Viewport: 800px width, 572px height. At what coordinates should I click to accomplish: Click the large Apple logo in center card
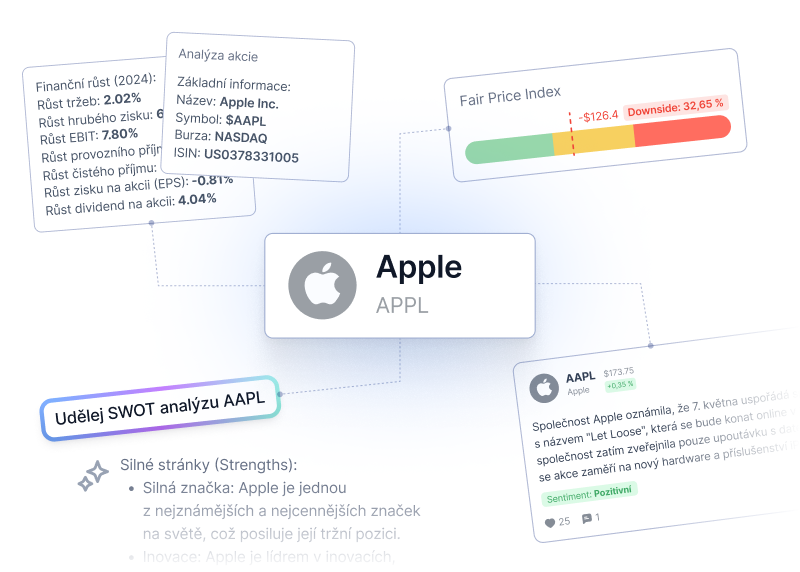[x=322, y=285]
